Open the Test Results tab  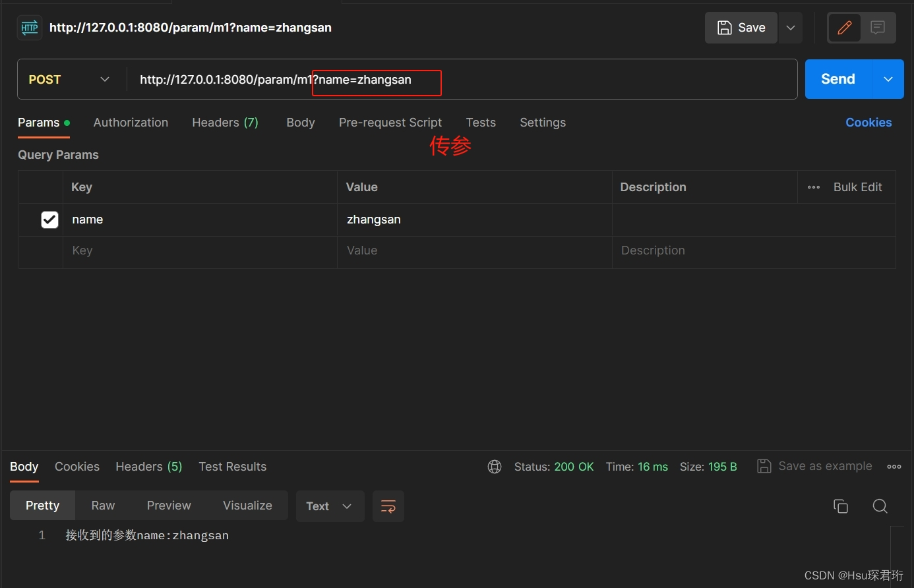[233, 467]
